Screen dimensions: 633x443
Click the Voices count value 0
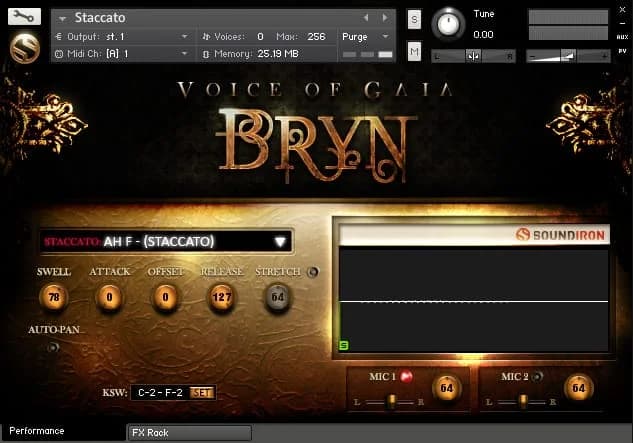(x=260, y=37)
